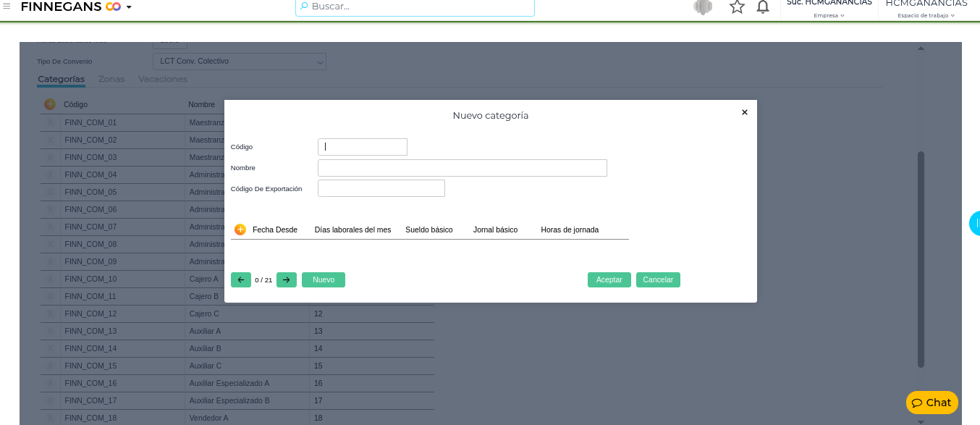This screenshot has width=980, height=425.
Task: Open the notifications bell
Action: (763, 7)
